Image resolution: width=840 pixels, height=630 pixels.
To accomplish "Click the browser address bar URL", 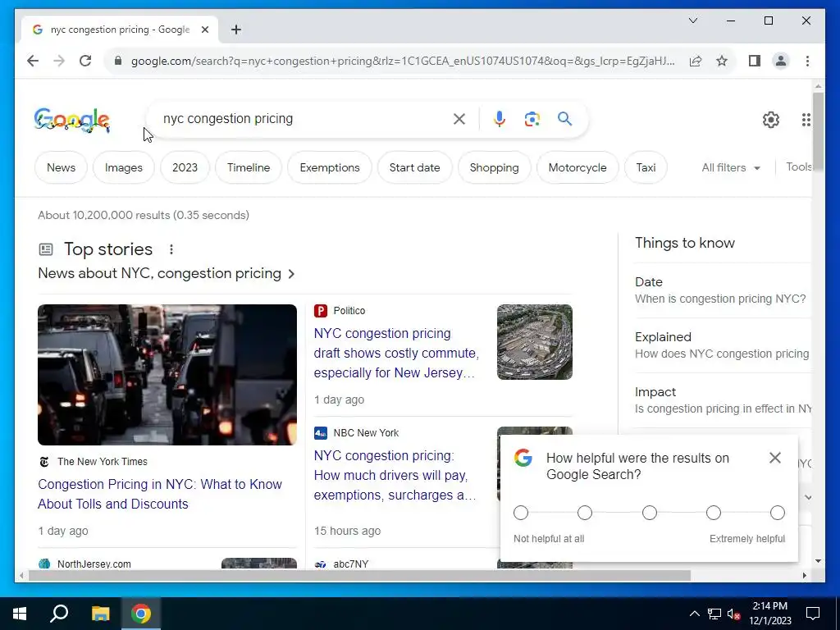I will (403, 61).
